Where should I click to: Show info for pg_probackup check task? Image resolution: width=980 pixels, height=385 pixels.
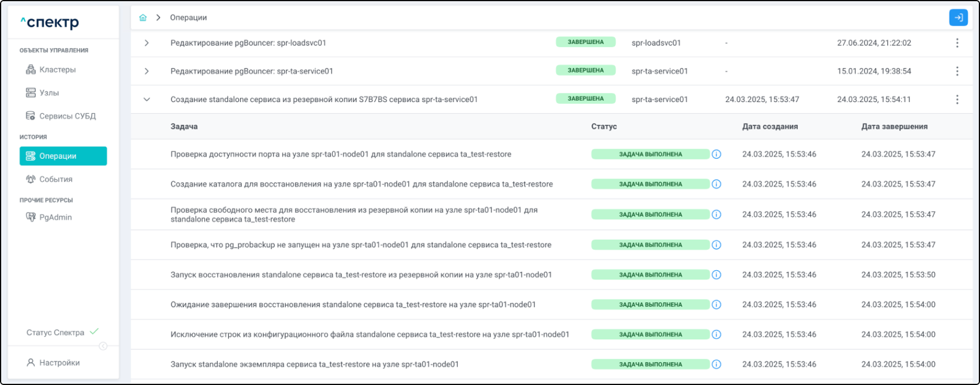tap(716, 245)
